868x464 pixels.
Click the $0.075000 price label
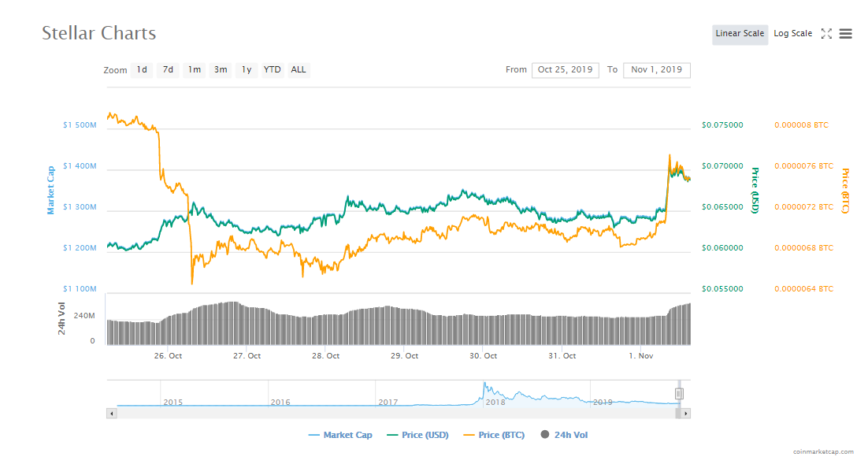coord(722,125)
